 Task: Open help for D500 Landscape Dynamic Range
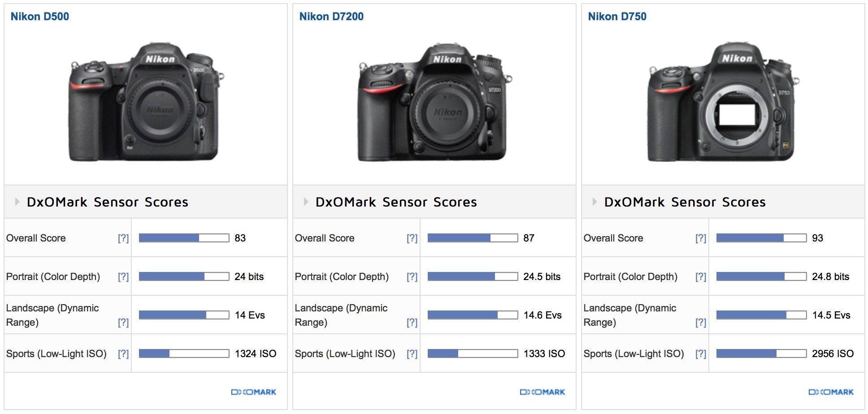click(123, 323)
